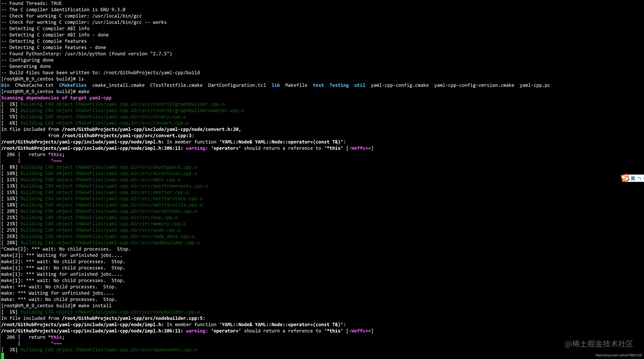Click the 5% binary.cpp.o build line
Viewport: 644px width, 359px height.
[94, 117]
